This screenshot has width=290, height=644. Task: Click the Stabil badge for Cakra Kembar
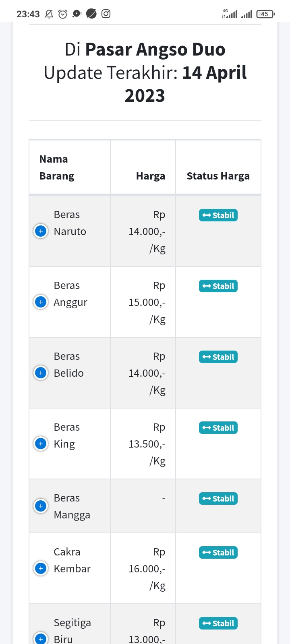(218, 553)
